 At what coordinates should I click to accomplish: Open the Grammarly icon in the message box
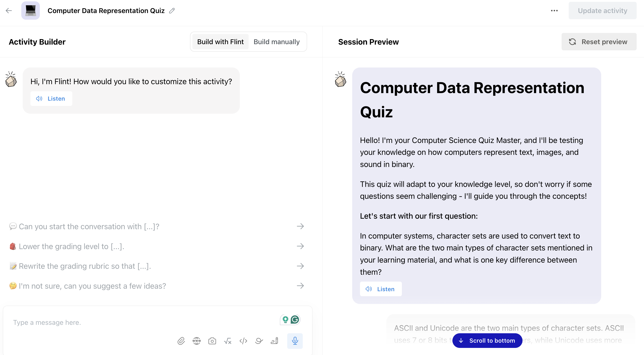[x=295, y=319]
